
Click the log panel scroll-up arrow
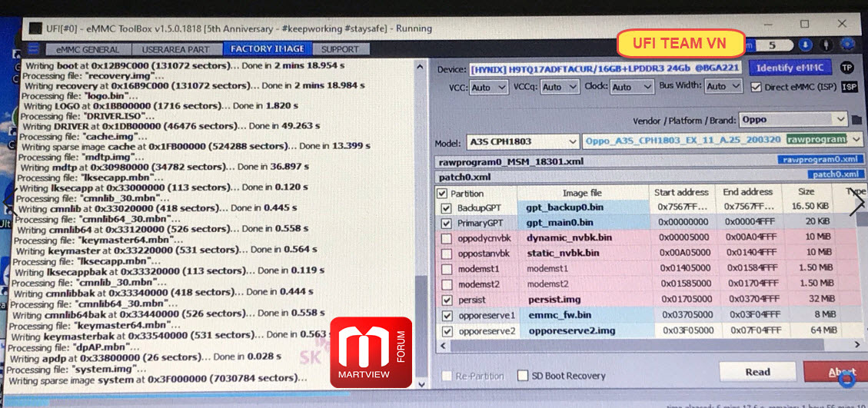(421, 66)
